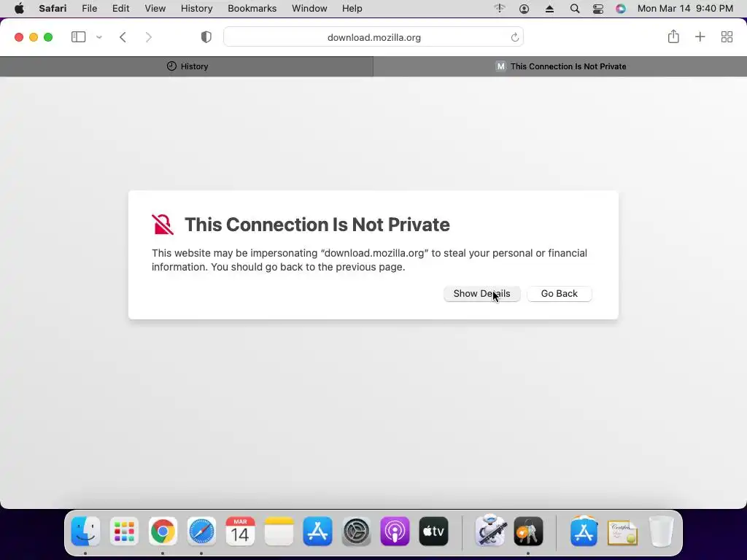
Task: Open the Window menu
Action: coord(309,9)
